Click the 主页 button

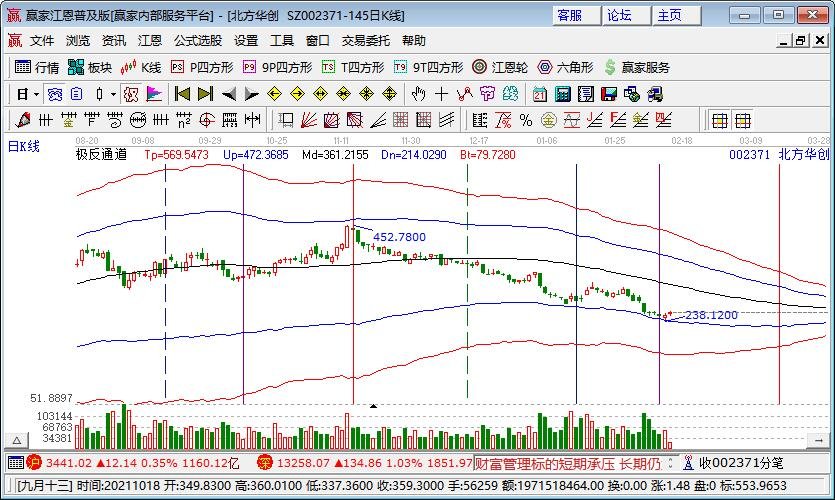tap(676, 15)
